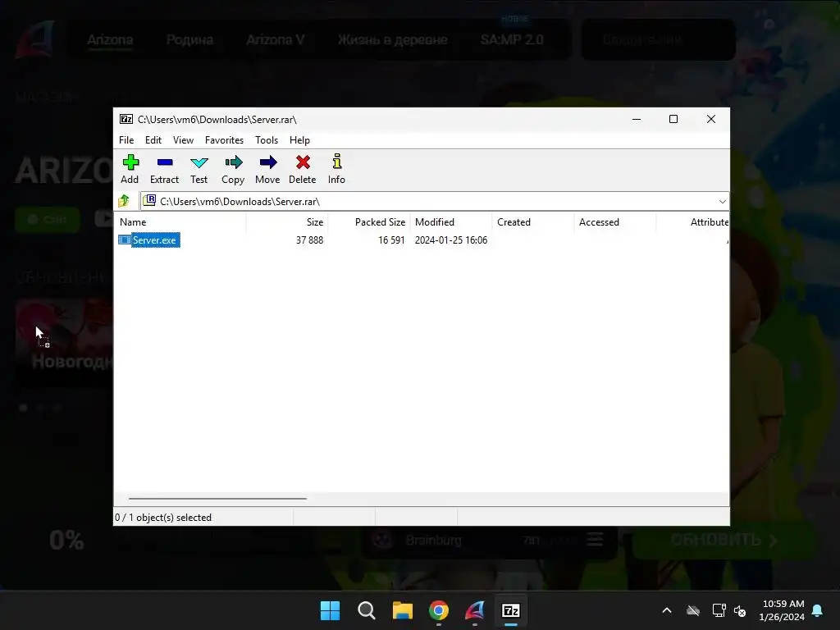Open Windows Start button
The width and height of the screenshot is (840, 630).
pyautogui.click(x=330, y=610)
